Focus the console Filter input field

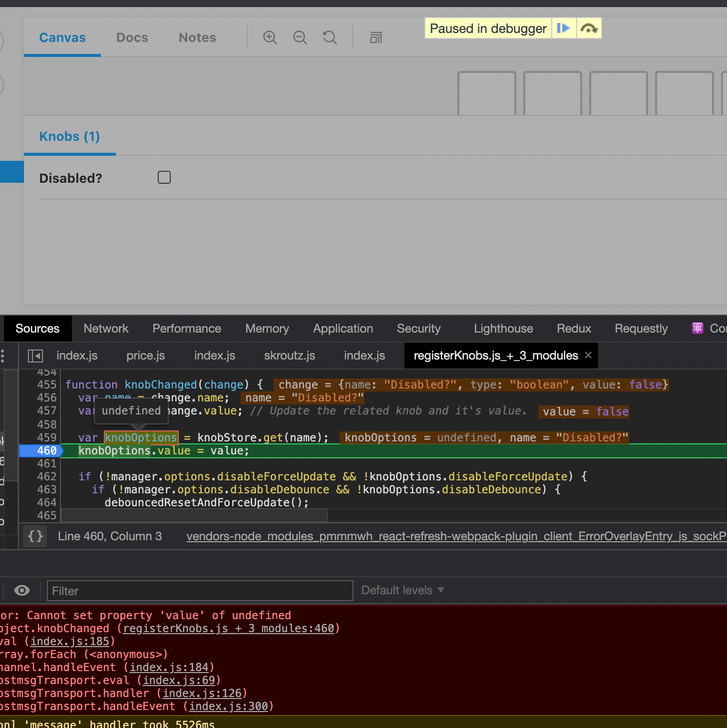(200, 591)
